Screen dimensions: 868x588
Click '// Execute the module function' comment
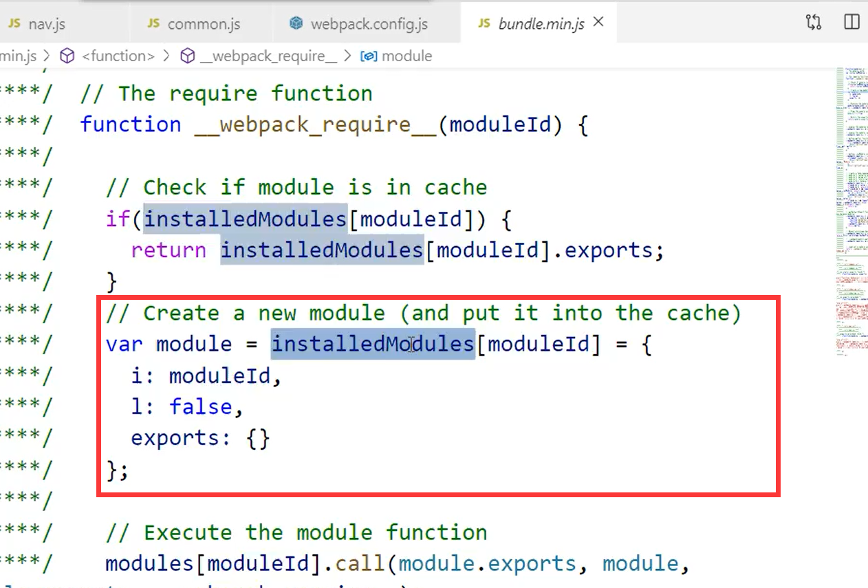[x=296, y=532]
